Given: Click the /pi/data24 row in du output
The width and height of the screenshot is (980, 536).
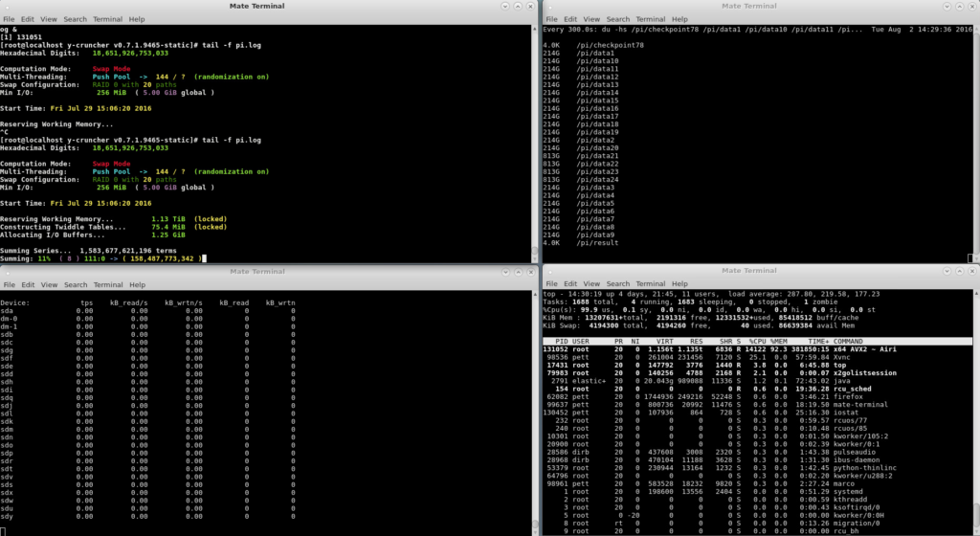Looking at the screenshot, I should pos(581,180).
